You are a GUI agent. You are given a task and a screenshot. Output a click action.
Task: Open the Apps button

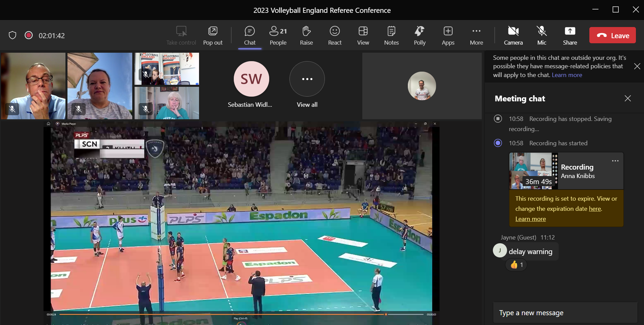tap(448, 35)
